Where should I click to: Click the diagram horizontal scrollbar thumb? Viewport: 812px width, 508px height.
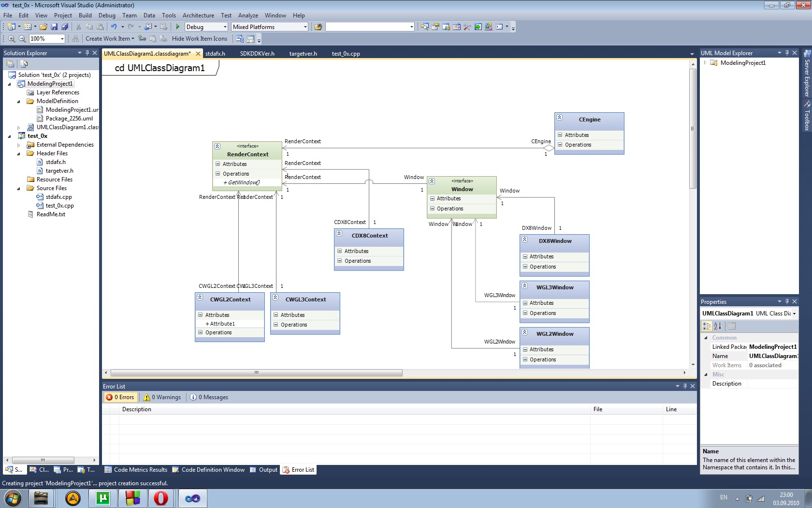(x=256, y=373)
